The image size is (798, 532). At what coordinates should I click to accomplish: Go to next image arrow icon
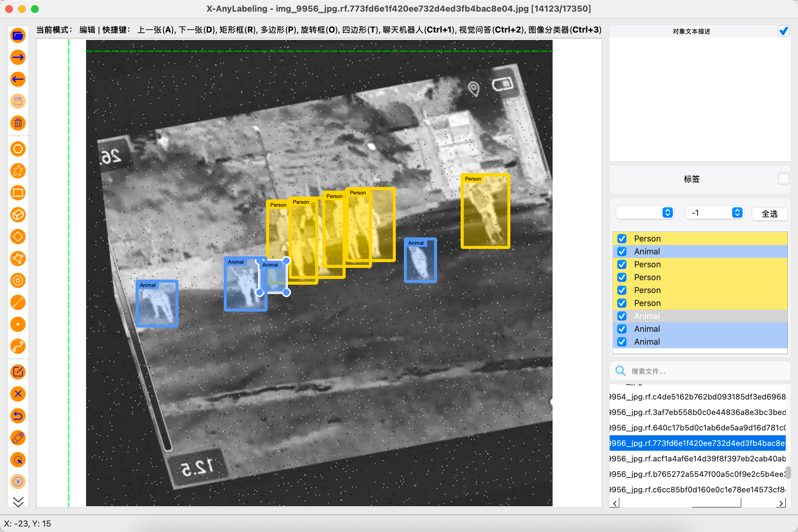[x=18, y=57]
